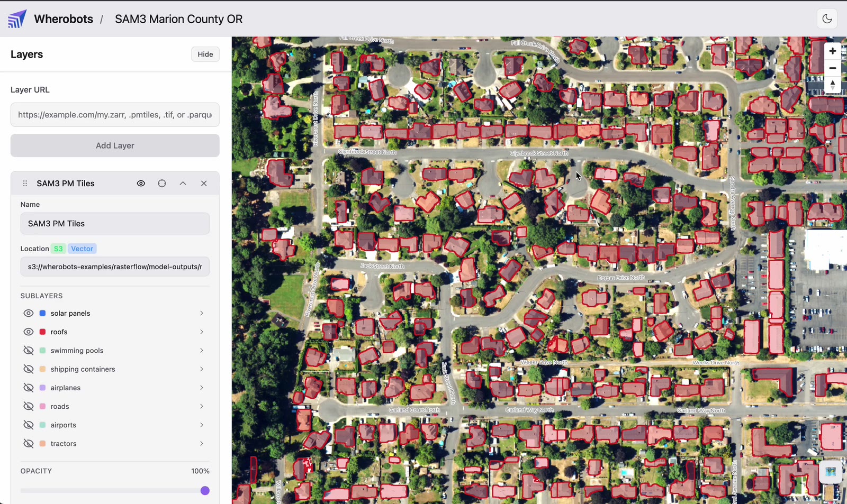Expand solar panels sublayer options

coord(202,313)
